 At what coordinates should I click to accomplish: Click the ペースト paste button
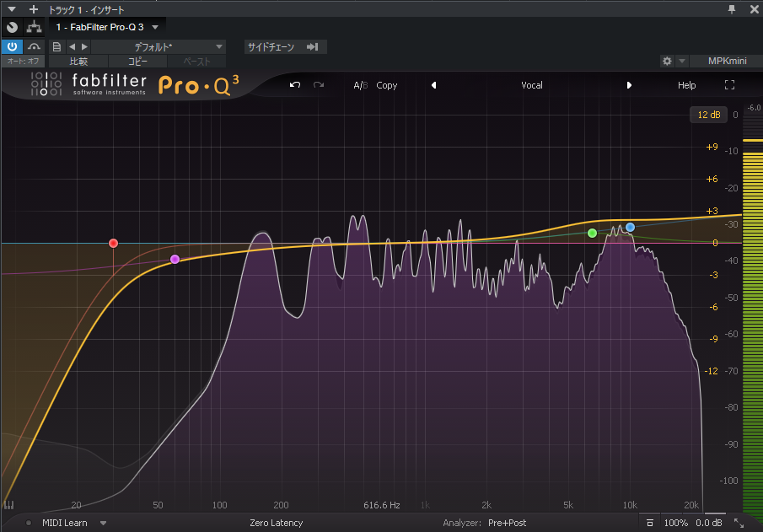coord(196,62)
